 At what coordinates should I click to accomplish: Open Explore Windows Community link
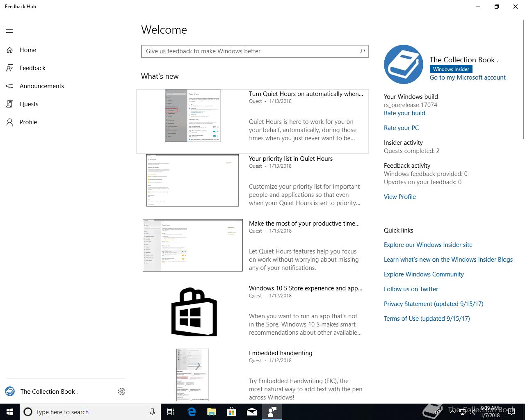tap(424, 274)
